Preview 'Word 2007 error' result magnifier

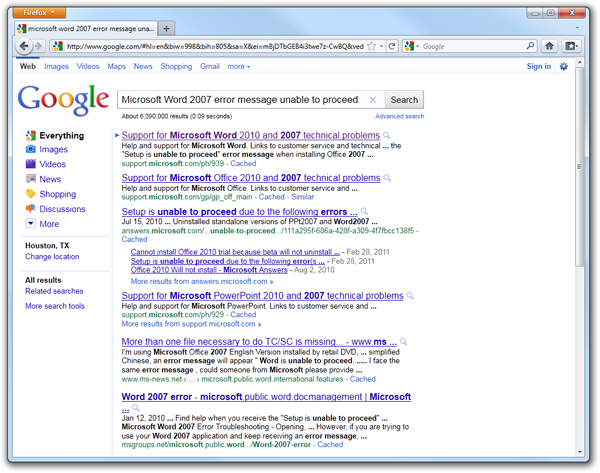click(135, 408)
